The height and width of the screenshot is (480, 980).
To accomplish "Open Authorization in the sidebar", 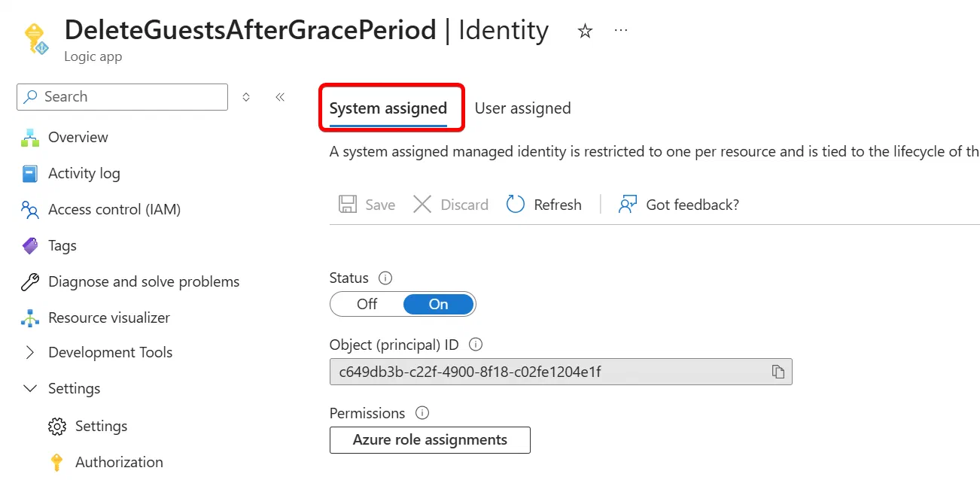I will click(119, 462).
